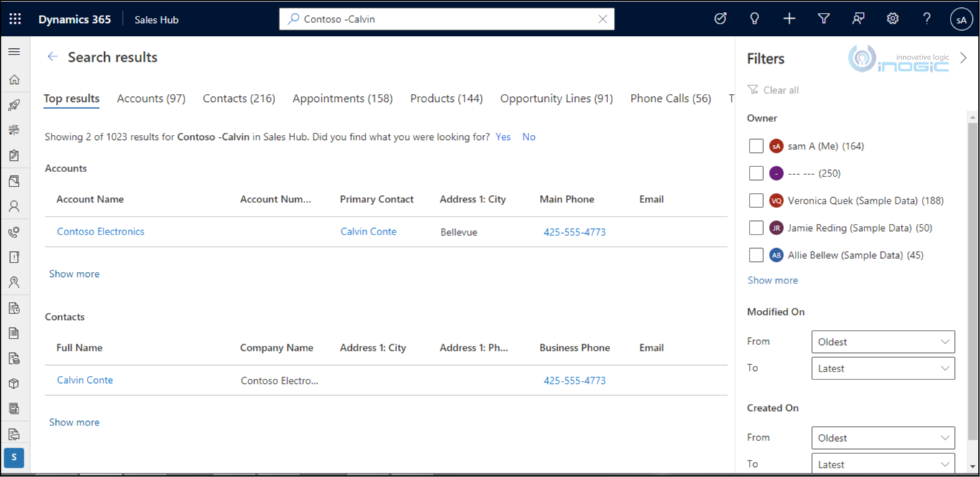Viewport: 980px width, 477px height.
Task: Switch to the Accounts (97) tab
Action: (x=151, y=99)
